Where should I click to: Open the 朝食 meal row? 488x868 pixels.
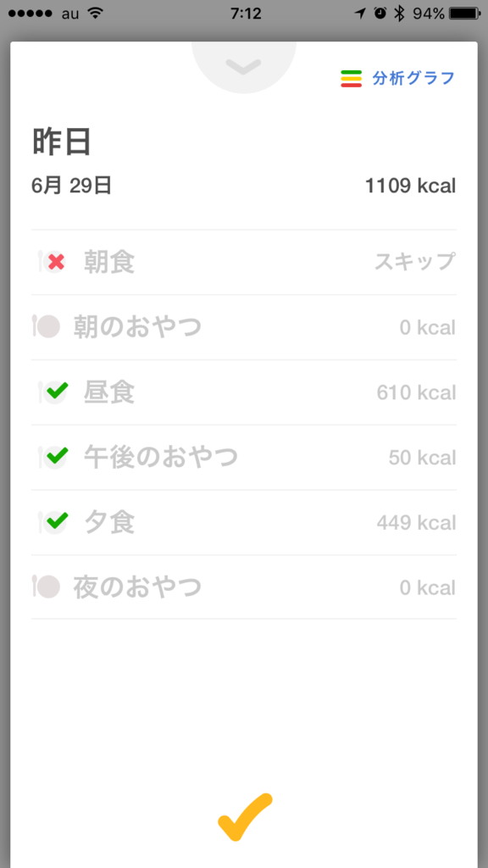(243, 262)
